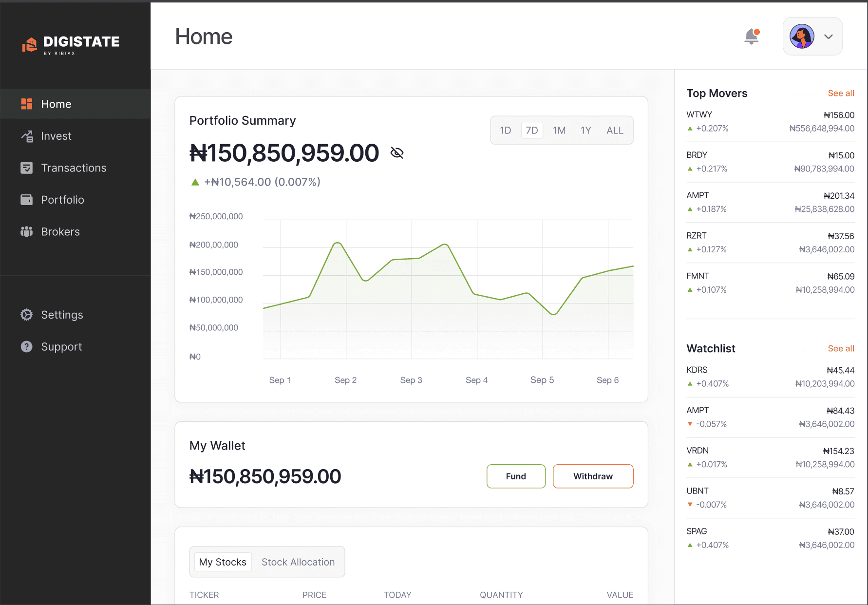Click the Digistate logo icon

(x=30, y=44)
